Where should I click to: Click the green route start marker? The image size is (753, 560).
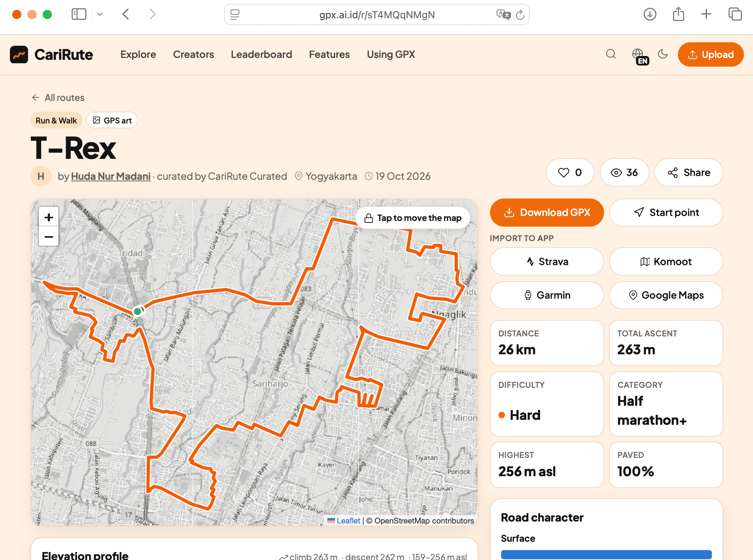(x=138, y=312)
